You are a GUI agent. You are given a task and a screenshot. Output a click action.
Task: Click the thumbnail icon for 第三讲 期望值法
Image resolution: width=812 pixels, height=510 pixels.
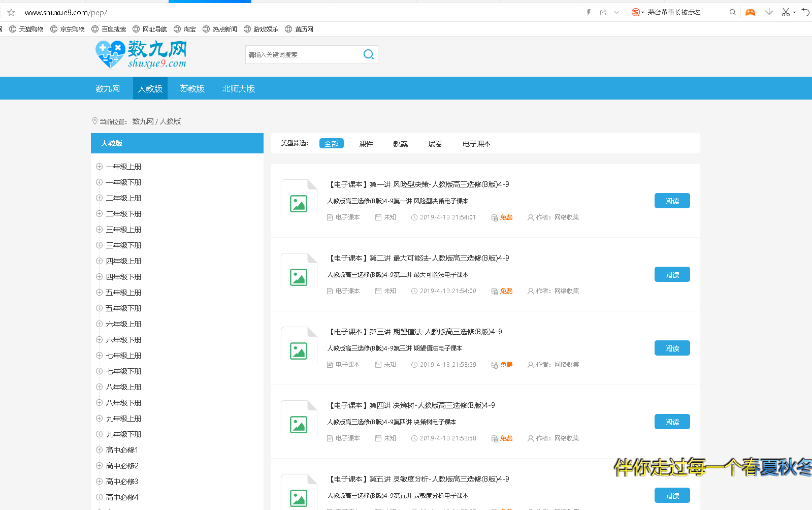tap(299, 345)
